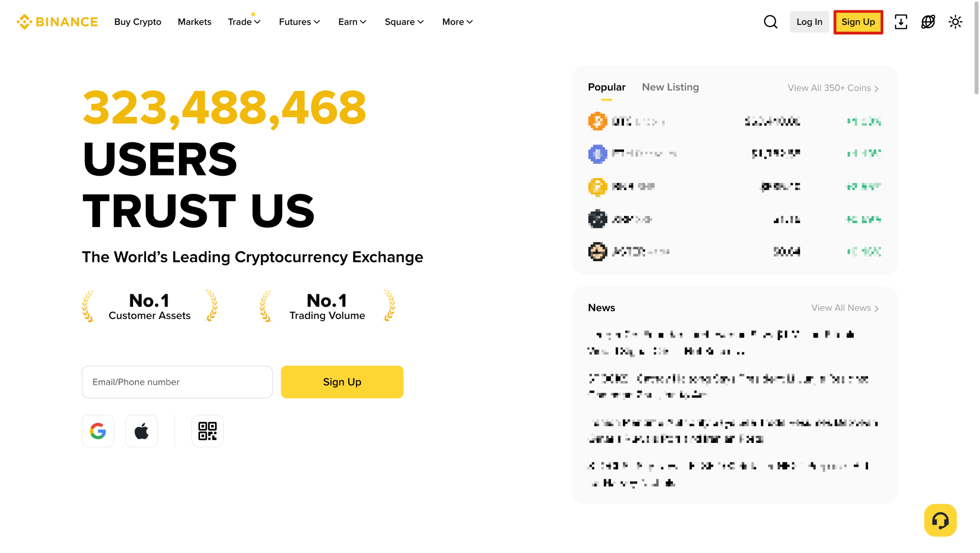Open the support headset chat icon
This screenshot has height=553, width=980.
coord(940,520)
